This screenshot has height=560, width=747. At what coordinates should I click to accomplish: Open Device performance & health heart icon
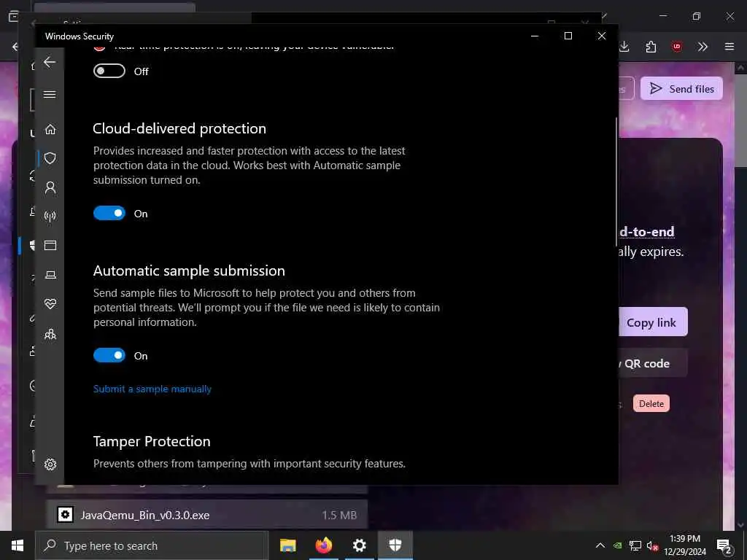click(50, 304)
